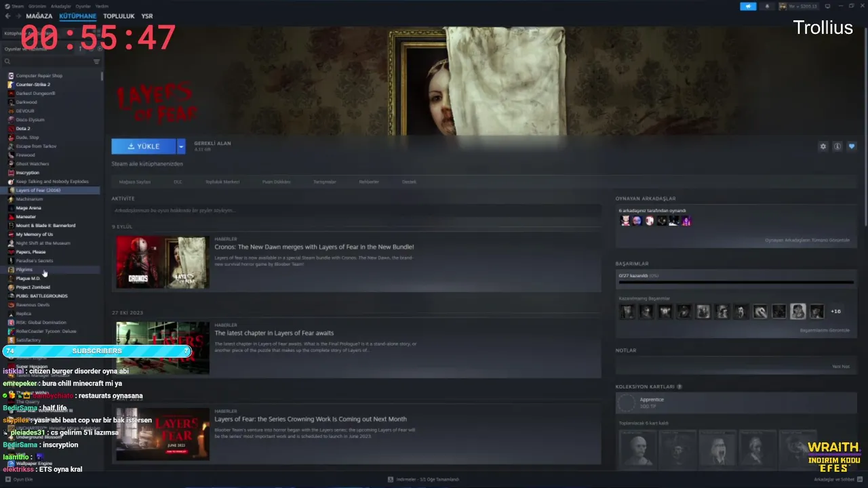Open the +16 more achievements badge
Screen dimensions: 868x488
click(836, 312)
